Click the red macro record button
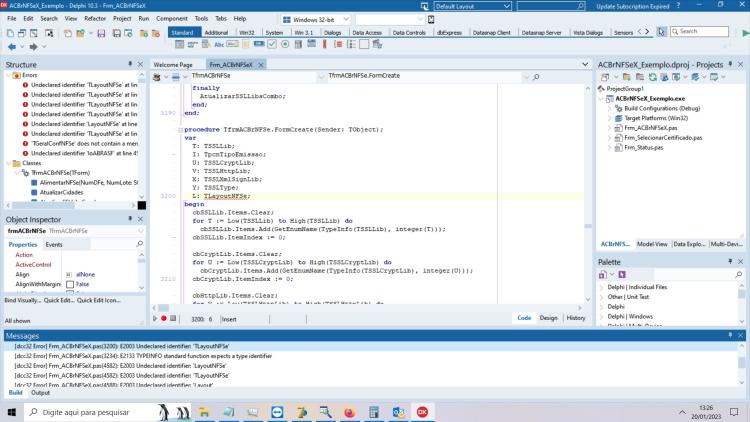Viewport: 750px width, 422px height. 164,318
